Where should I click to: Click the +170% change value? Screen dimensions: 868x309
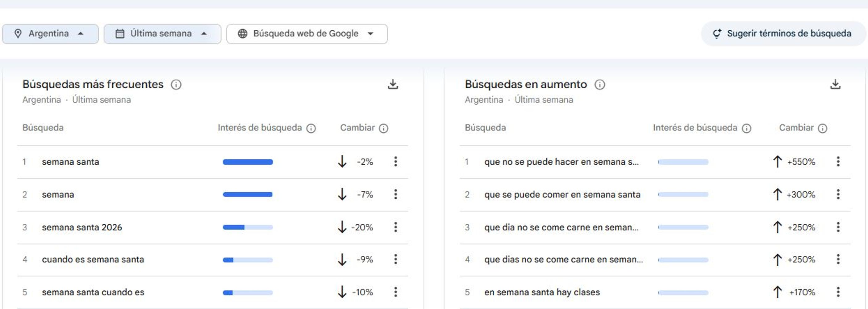(802, 293)
